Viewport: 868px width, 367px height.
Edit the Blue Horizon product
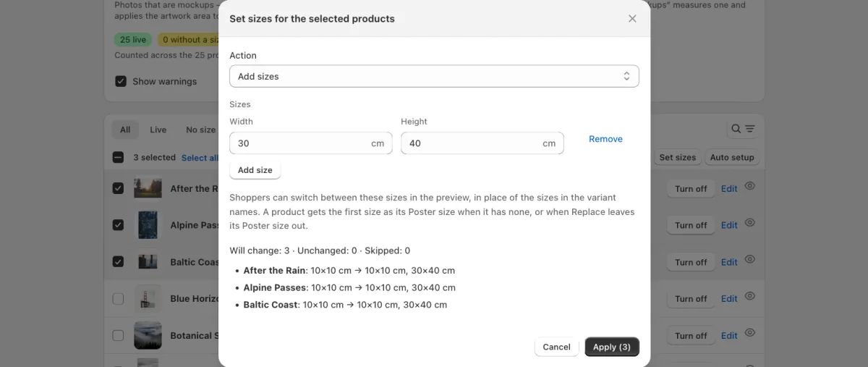pyautogui.click(x=729, y=298)
